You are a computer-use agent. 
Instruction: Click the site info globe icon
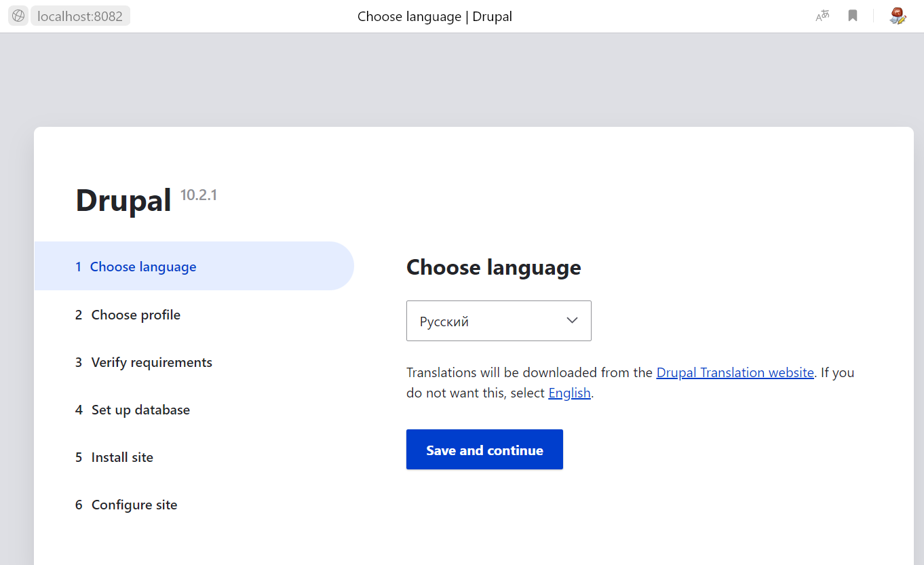18,16
